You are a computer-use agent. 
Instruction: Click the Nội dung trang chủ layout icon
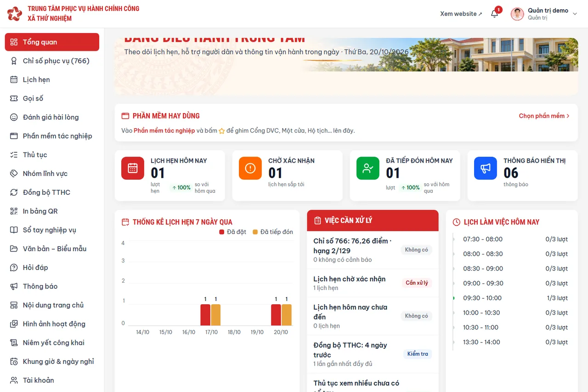click(x=14, y=305)
